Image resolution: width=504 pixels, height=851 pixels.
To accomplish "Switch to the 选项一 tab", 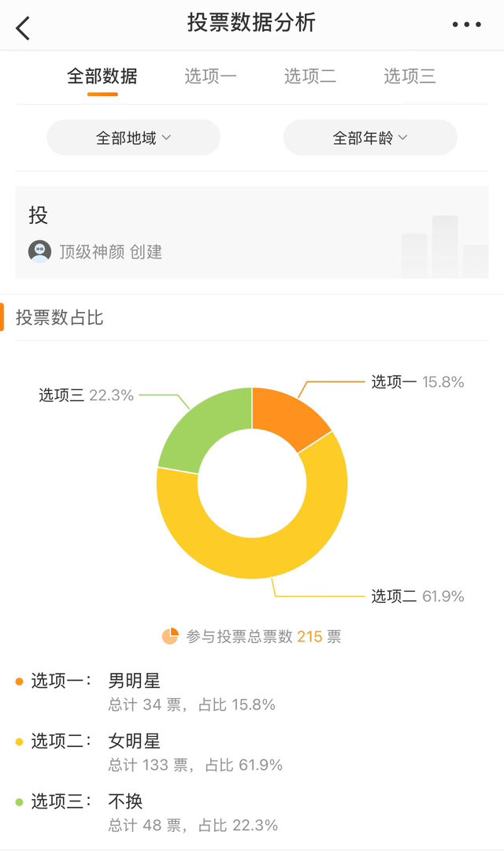I will coord(211,76).
